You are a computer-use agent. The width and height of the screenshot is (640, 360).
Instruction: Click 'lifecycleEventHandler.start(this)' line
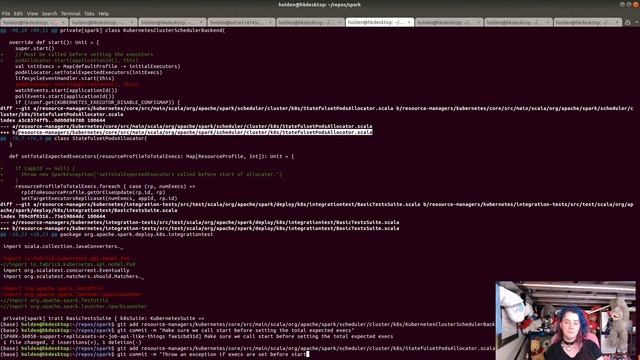pyautogui.click(x=65, y=78)
